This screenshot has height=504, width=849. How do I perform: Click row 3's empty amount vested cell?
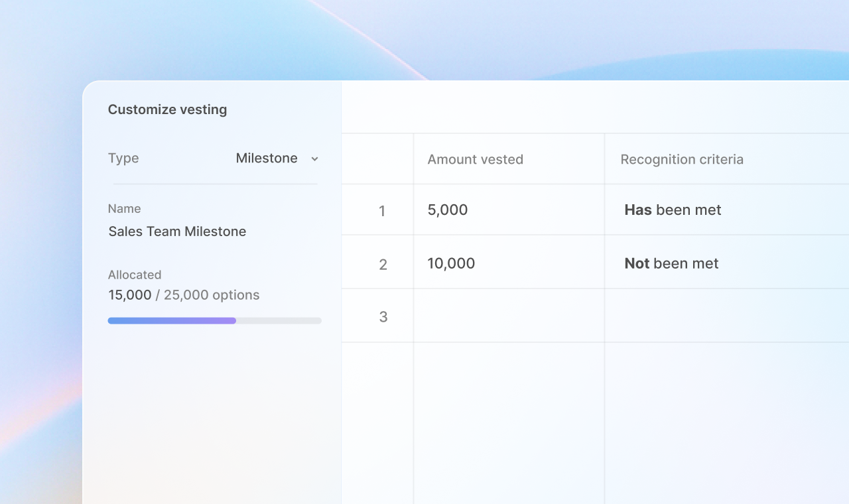(x=508, y=316)
